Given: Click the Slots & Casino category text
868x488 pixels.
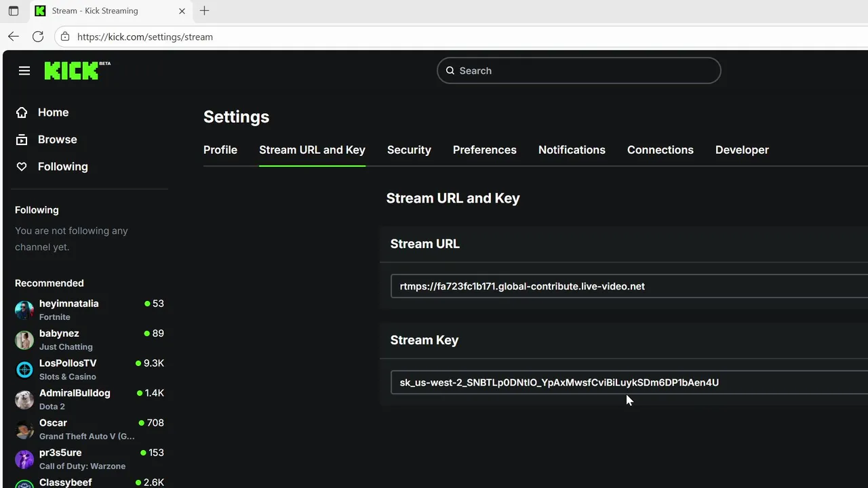Looking at the screenshot, I should pos(68,377).
